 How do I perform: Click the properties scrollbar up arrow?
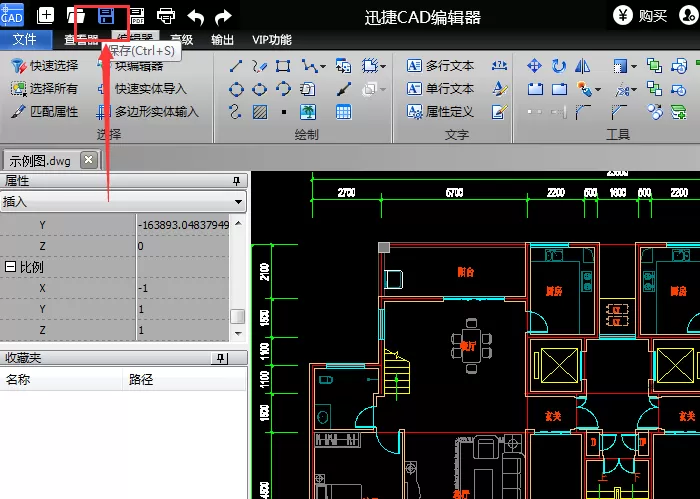click(238, 223)
